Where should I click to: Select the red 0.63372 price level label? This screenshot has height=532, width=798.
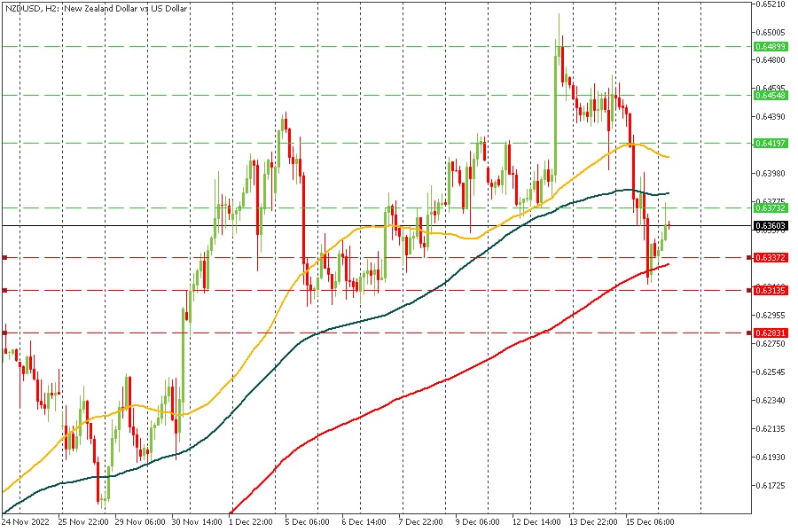(x=770, y=258)
